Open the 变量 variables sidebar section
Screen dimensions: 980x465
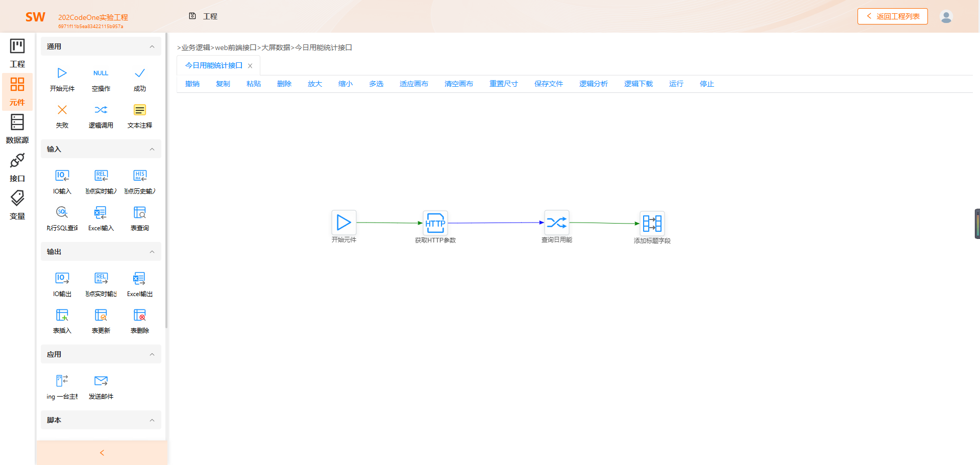[17, 205]
